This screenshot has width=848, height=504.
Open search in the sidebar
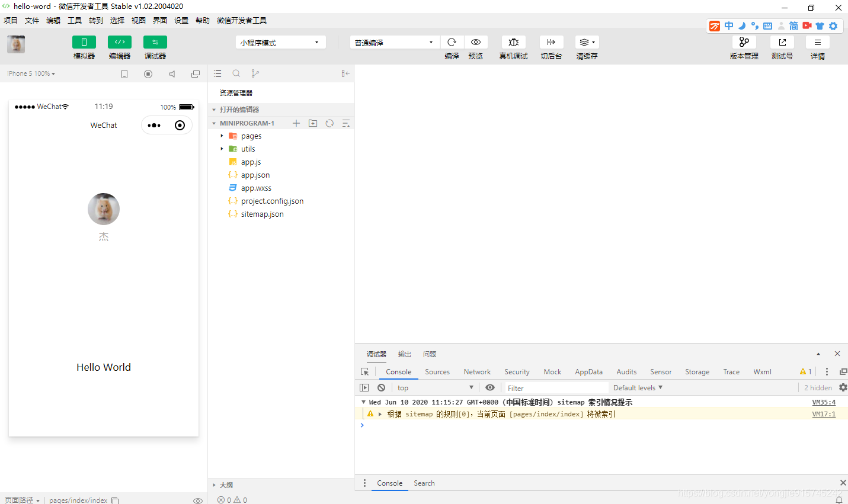pyautogui.click(x=236, y=73)
